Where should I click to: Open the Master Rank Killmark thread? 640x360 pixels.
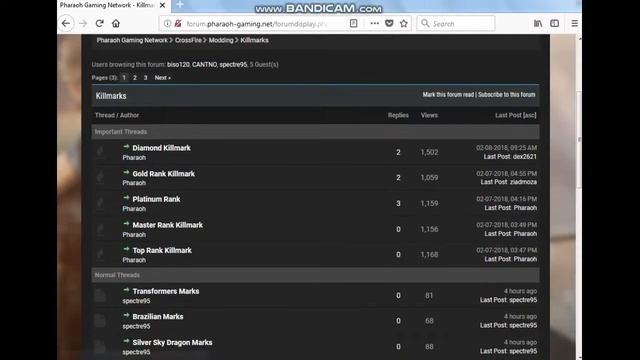[x=168, y=225]
